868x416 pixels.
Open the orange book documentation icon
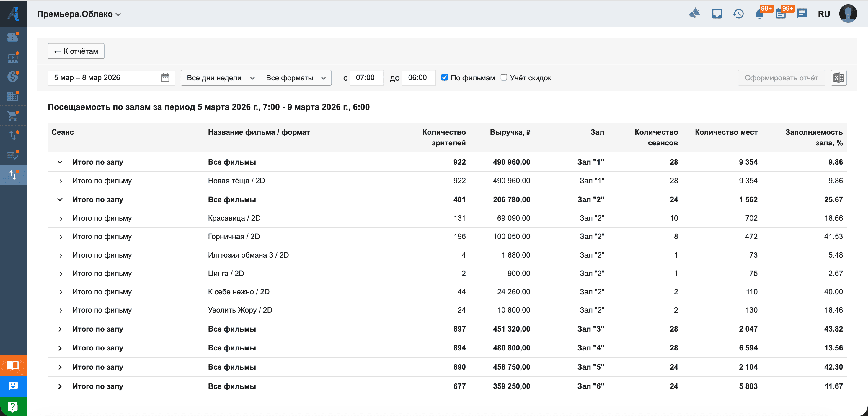(13, 365)
